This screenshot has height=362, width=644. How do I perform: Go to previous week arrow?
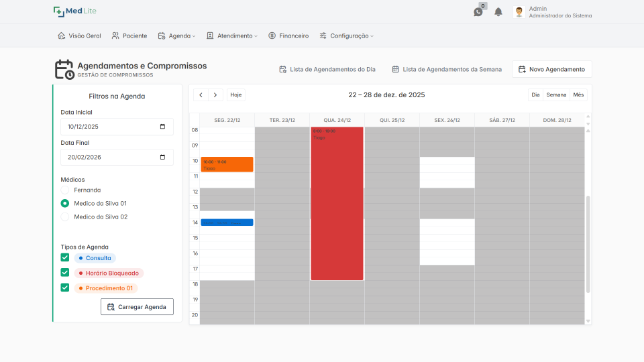pos(201,95)
